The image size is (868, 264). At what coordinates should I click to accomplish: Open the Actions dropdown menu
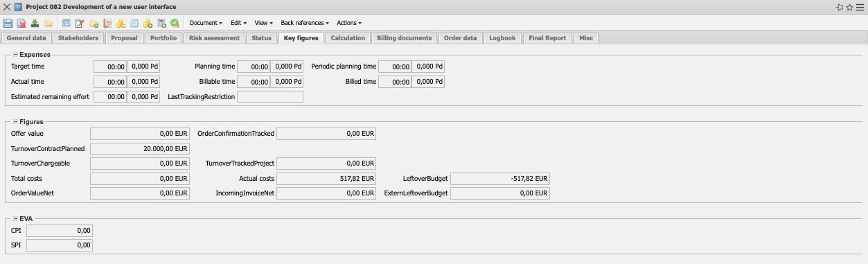[x=349, y=23]
